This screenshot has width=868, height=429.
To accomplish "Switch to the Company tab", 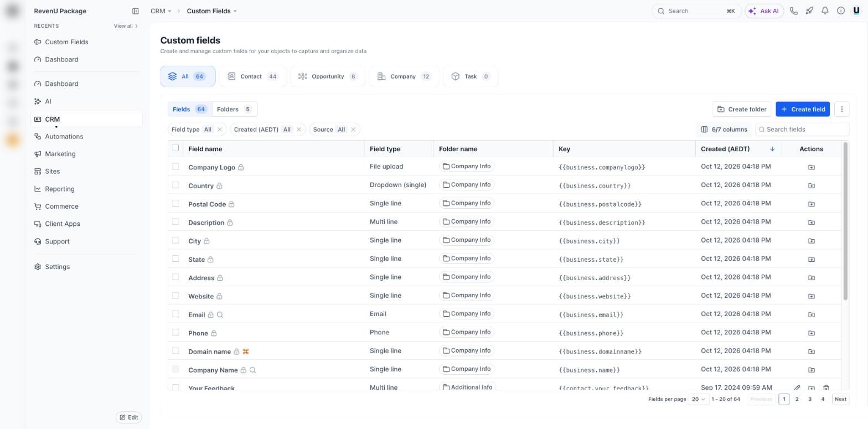I will click(404, 76).
